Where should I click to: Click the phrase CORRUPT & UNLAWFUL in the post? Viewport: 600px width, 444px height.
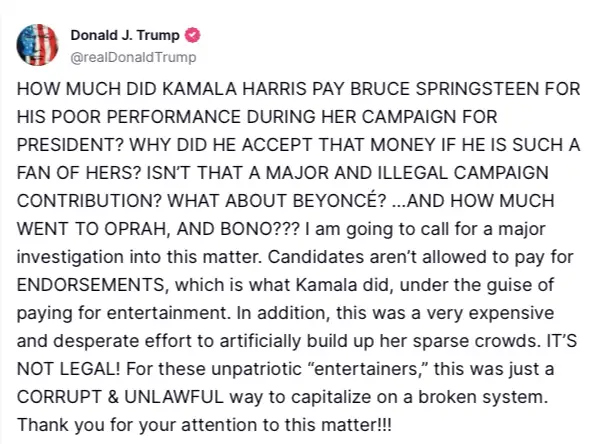[x=120, y=397]
